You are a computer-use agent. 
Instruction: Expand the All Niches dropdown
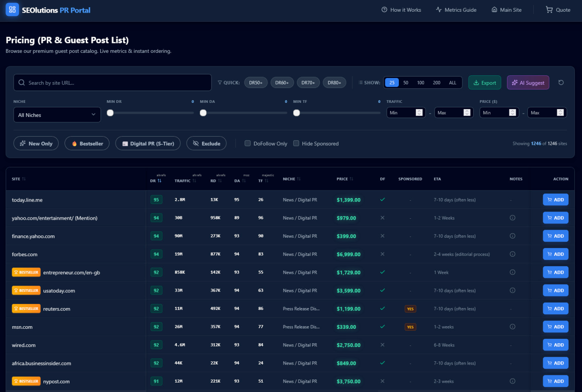(x=57, y=115)
